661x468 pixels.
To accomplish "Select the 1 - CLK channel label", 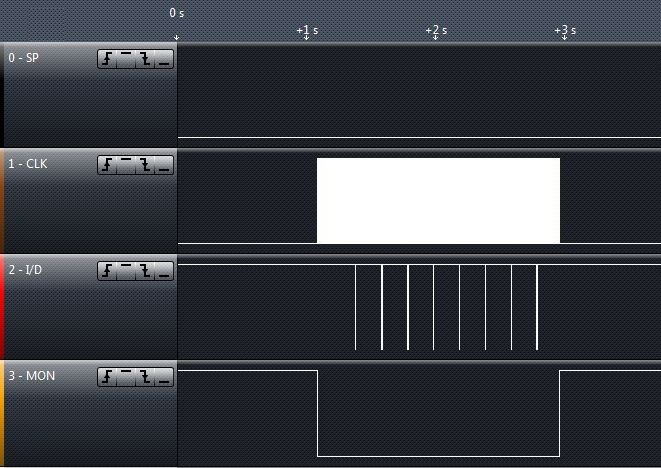I will pyautogui.click(x=28, y=164).
